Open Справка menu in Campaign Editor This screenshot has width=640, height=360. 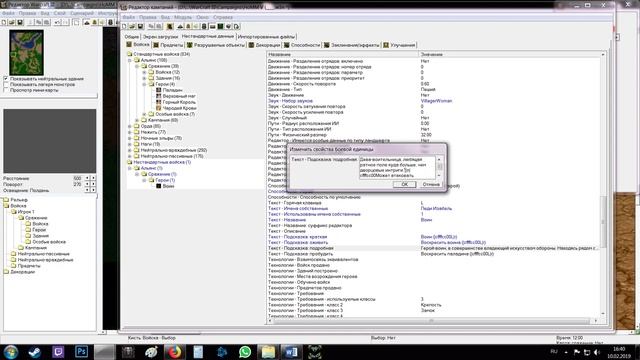[x=223, y=18]
